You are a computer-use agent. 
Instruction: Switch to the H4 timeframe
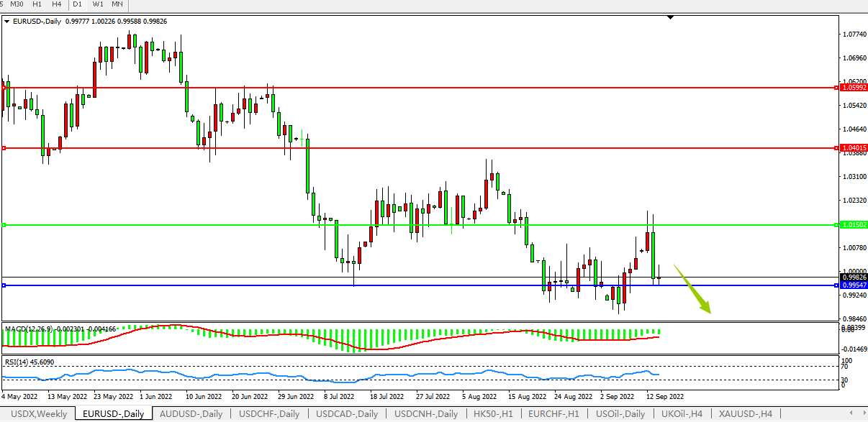point(56,4)
